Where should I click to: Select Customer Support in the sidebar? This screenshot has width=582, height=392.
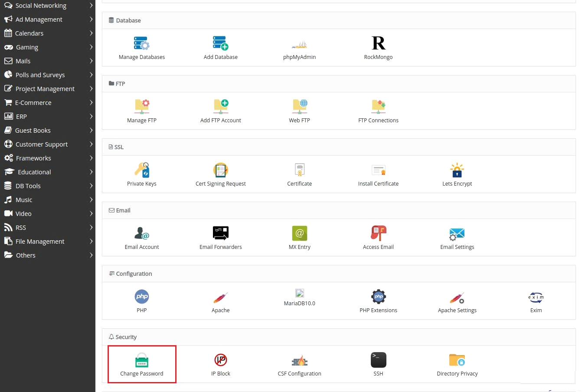42,144
